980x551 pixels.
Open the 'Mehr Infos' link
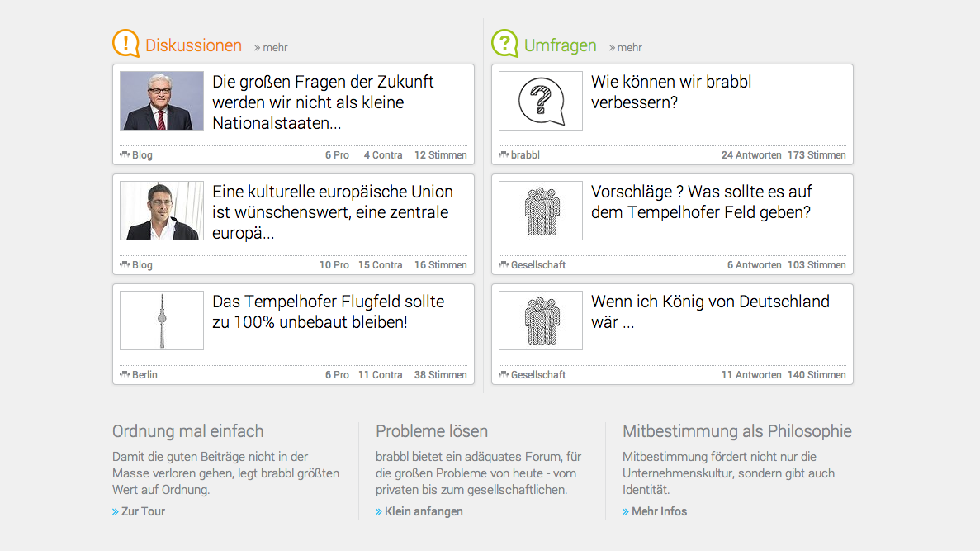655,511
